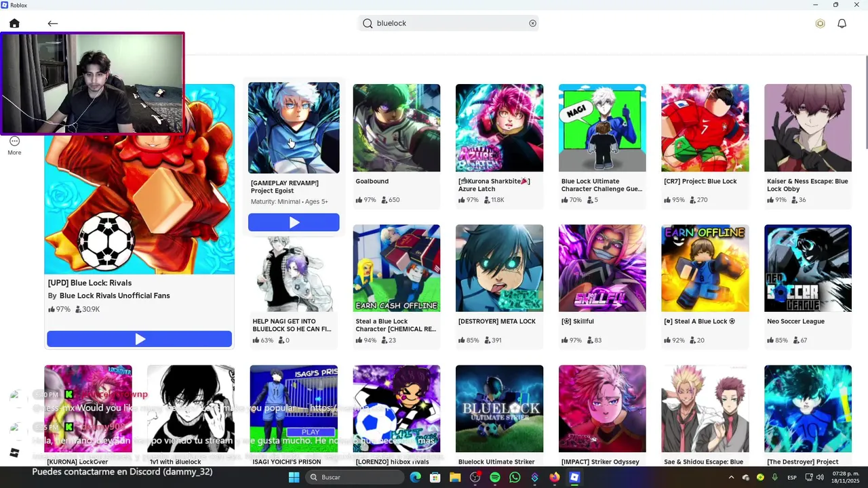Click the Goalbound title text

tap(372, 181)
